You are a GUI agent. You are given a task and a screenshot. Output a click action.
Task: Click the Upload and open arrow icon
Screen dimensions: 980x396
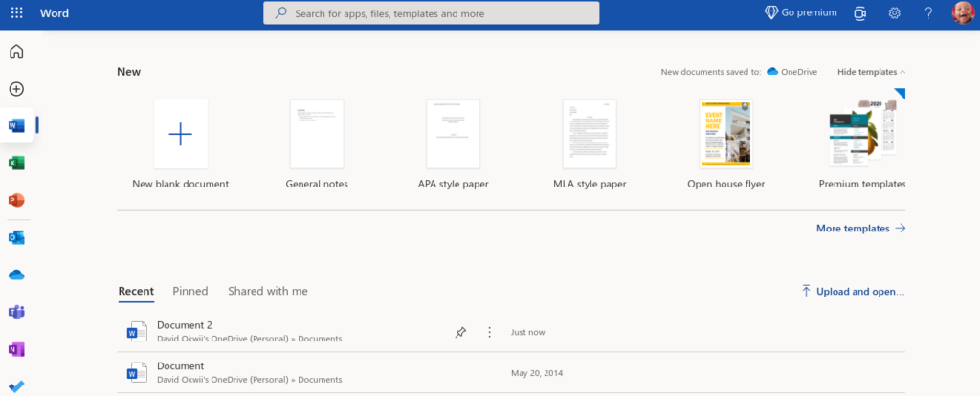point(806,291)
